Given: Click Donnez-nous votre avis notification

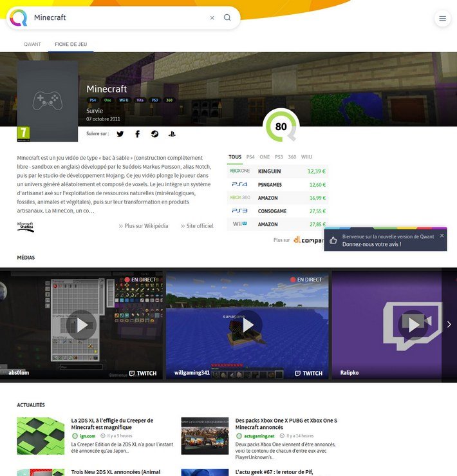Looking at the screenshot, I should (372, 244).
